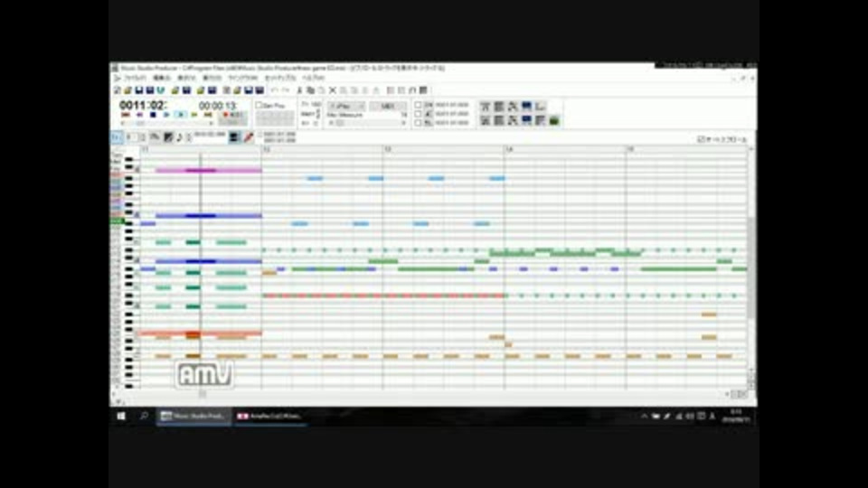Select the red pencil draw tool
The width and height of the screenshot is (868, 488).
tap(249, 137)
